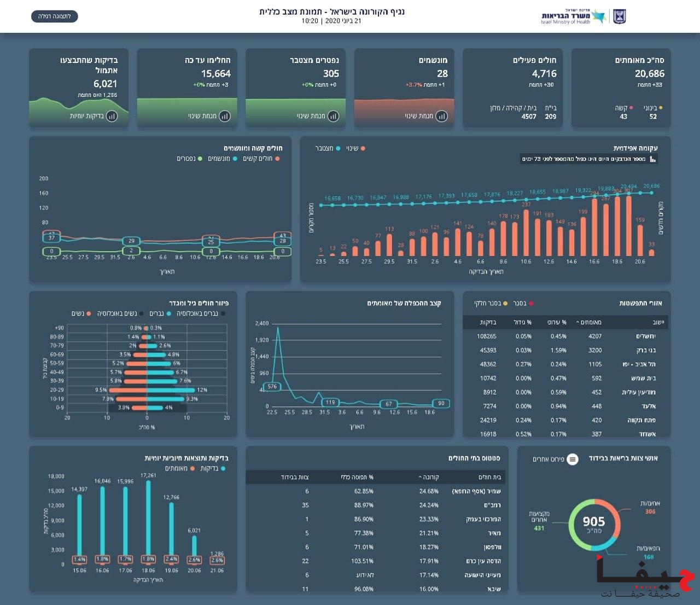Sort outbreak areas table by 'מאומתים' column

tap(590, 322)
